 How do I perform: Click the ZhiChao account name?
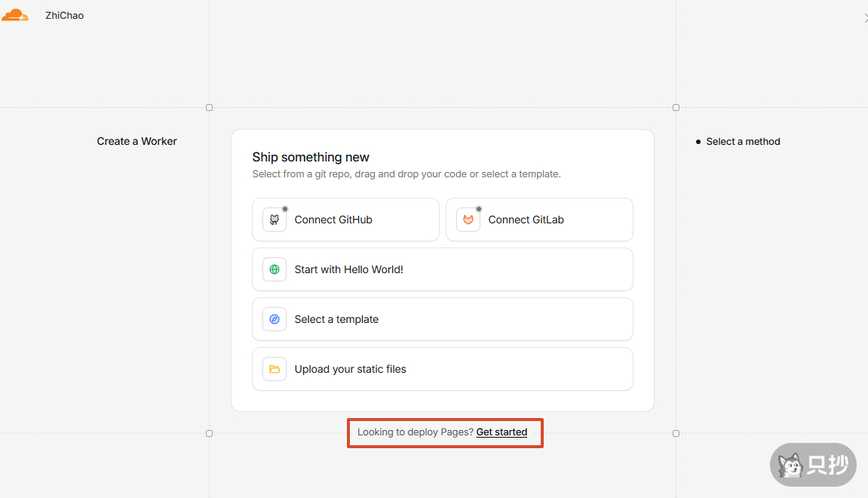coord(64,16)
